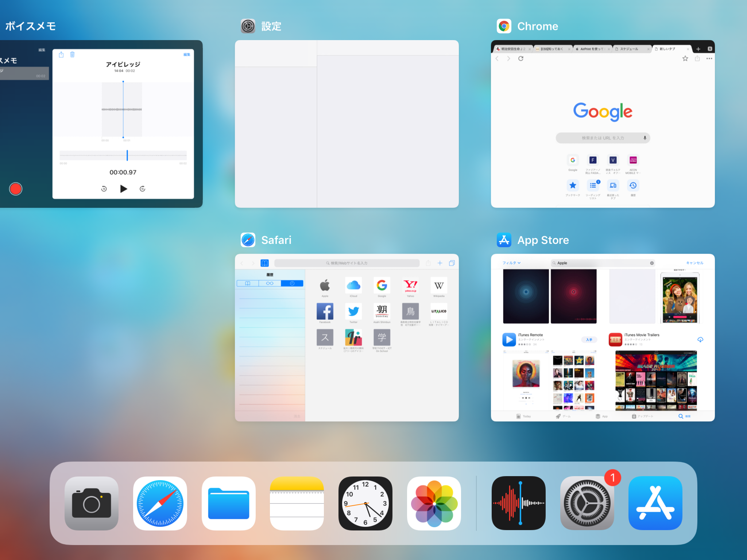The height and width of the screenshot is (560, 747).
Task: Tap Chrome's back arrow
Action: (497, 58)
